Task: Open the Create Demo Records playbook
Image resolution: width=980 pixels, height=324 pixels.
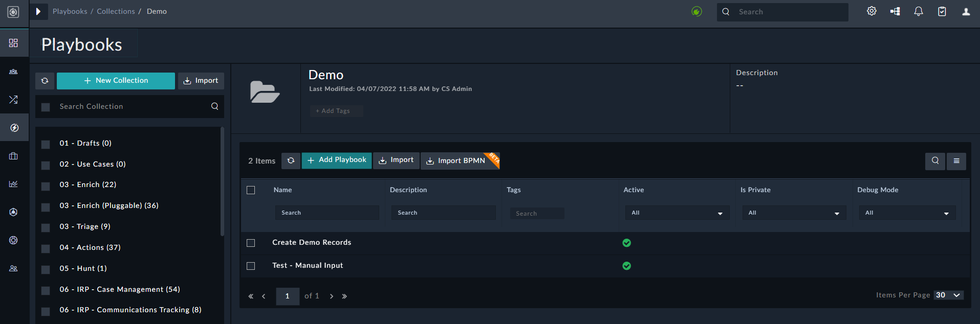Action: pyautogui.click(x=312, y=242)
